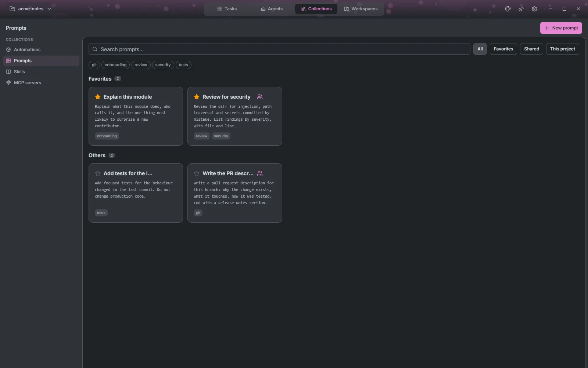This screenshot has height=368, width=588.
Task: Open the theme palette picker icon
Action: tap(508, 9)
